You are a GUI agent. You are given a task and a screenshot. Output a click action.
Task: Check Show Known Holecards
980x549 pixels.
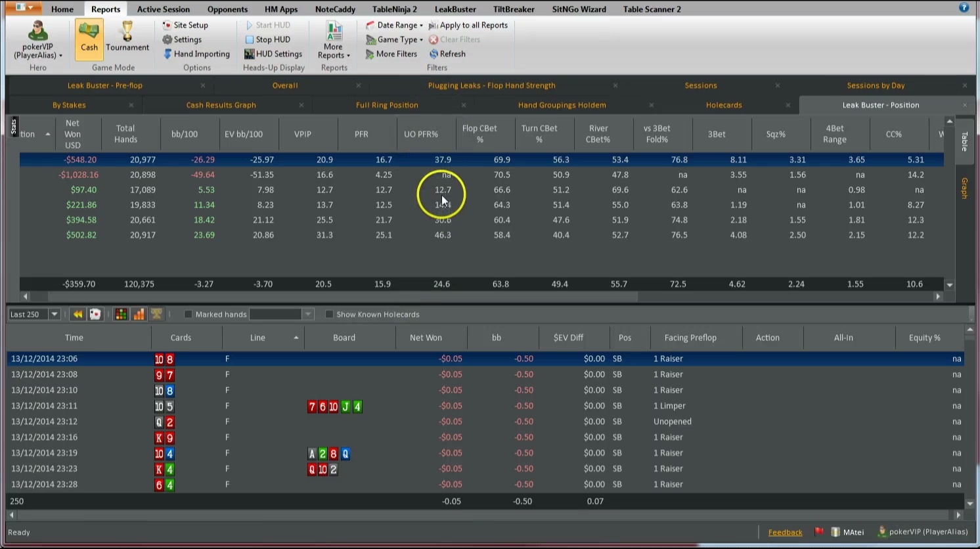click(330, 314)
